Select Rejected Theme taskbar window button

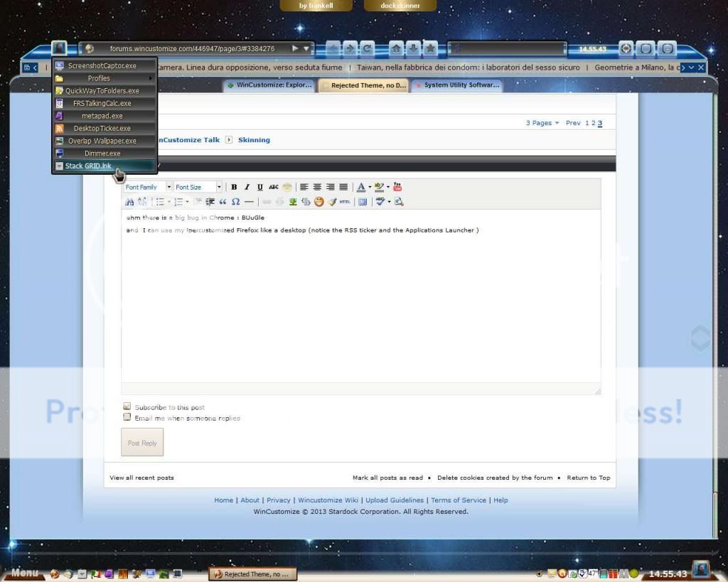pos(252,574)
